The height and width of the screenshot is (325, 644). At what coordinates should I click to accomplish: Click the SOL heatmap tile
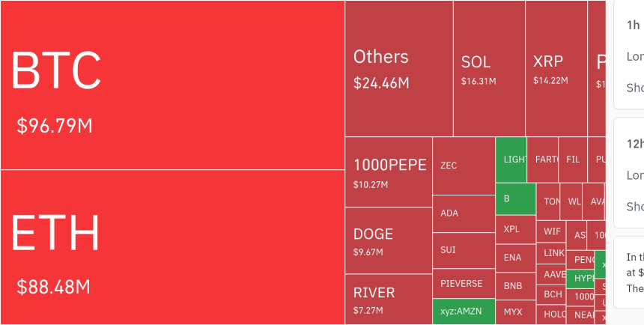488,68
